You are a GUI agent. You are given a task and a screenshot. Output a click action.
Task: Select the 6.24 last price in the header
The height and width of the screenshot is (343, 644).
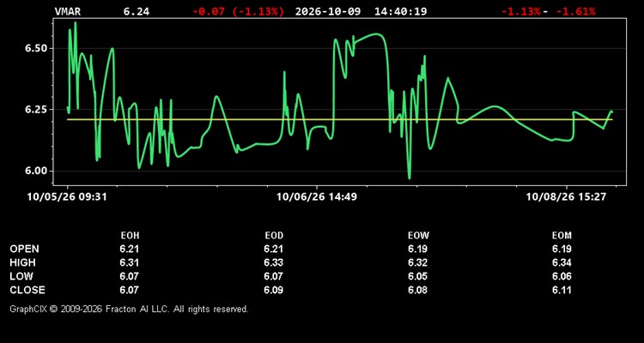click(x=137, y=11)
